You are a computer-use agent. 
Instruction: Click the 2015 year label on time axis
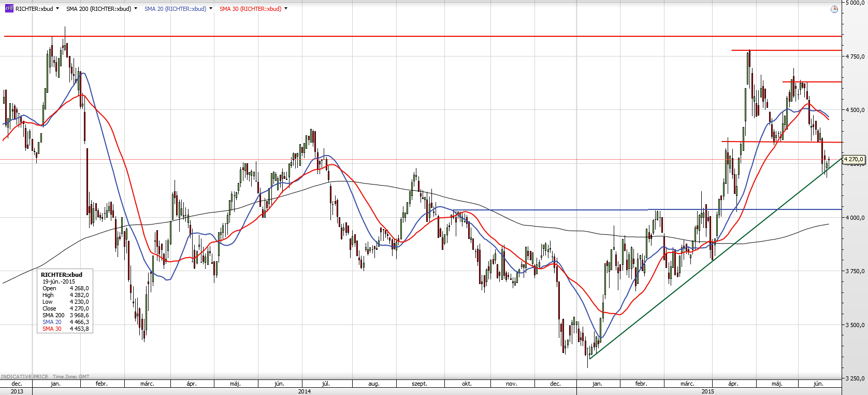[x=708, y=391]
